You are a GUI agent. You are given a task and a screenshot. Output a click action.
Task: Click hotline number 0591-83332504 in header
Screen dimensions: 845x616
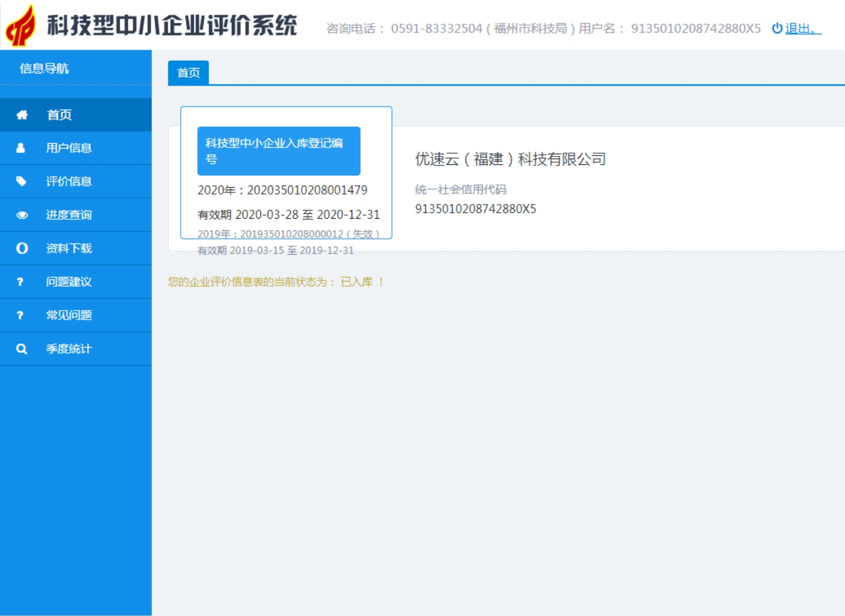436,29
